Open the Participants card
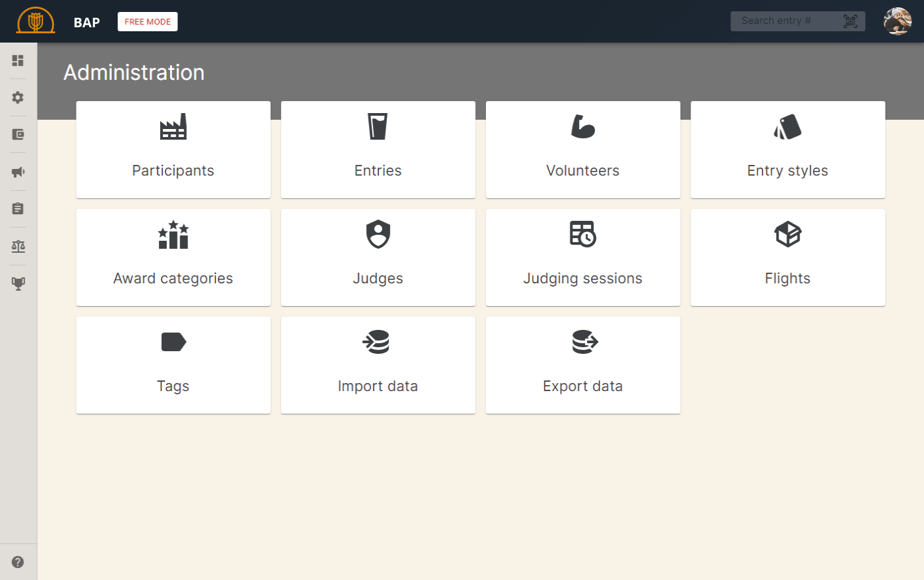The height and width of the screenshot is (580, 924). click(x=173, y=150)
